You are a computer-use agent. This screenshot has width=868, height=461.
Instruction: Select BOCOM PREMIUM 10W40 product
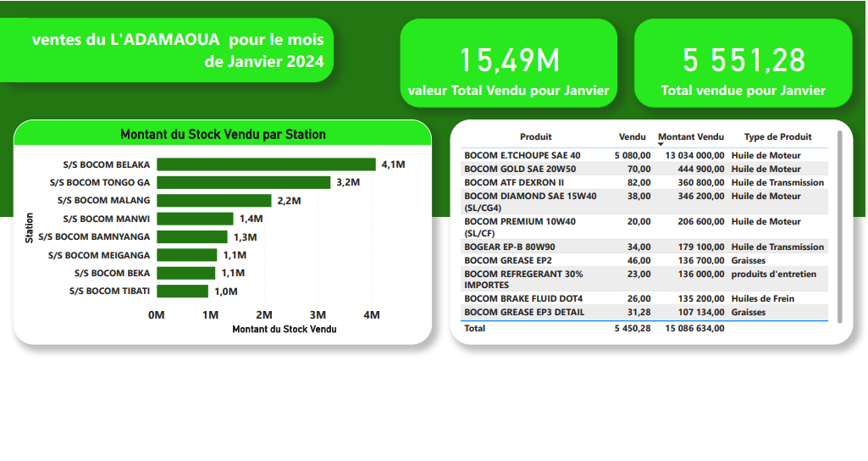pos(520,227)
